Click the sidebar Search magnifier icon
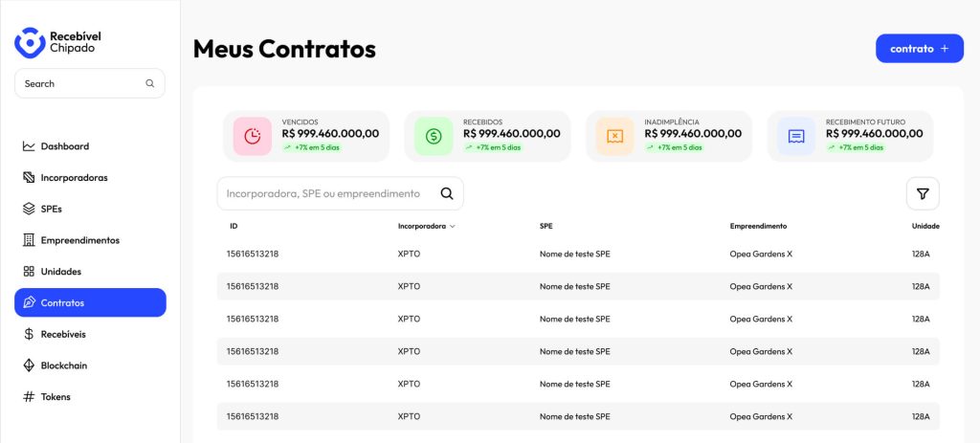This screenshot has height=443, width=980. [x=150, y=84]
